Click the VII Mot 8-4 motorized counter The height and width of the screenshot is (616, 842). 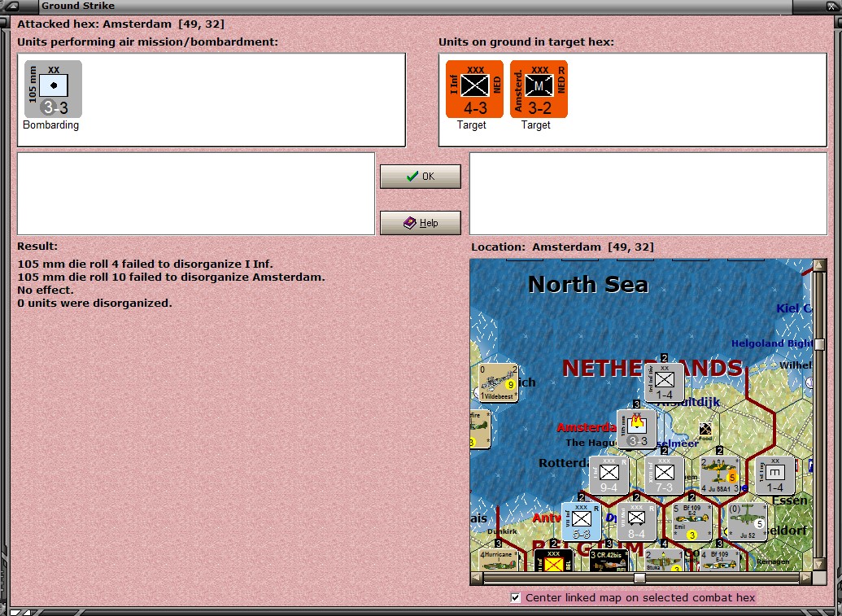(x=636, y=522)
